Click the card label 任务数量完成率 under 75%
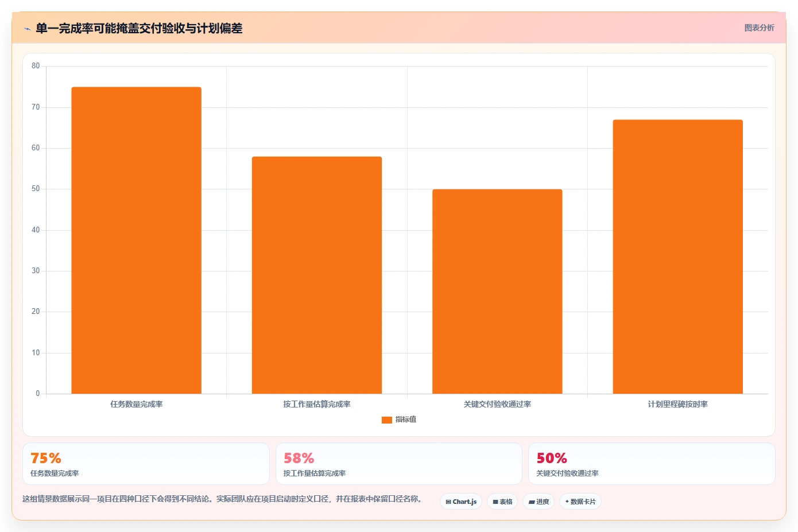The width and height of the screenshot is (798, 532). point(55,473)
